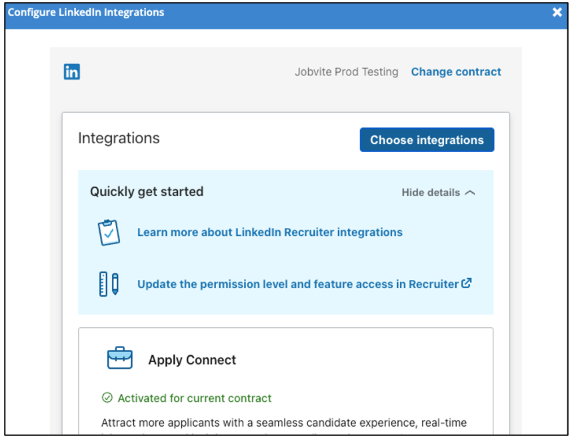Click the Jobvite Prod Testing contract name
The height and width of the screenshot is (440, 572).
[x=346, y=72]
